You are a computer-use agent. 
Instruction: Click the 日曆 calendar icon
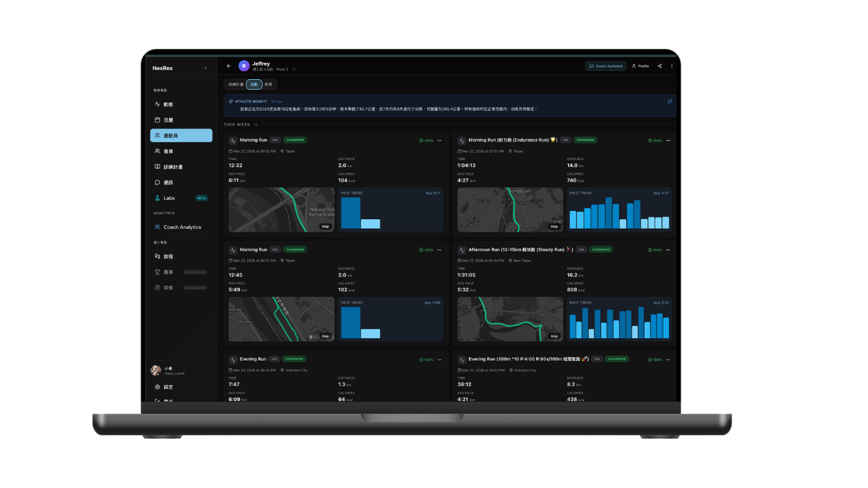158,120
